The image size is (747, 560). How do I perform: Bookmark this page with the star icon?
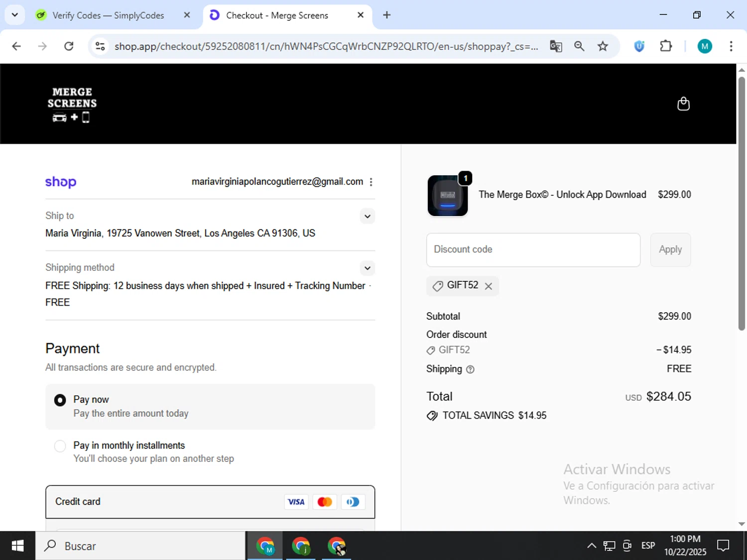603,46
